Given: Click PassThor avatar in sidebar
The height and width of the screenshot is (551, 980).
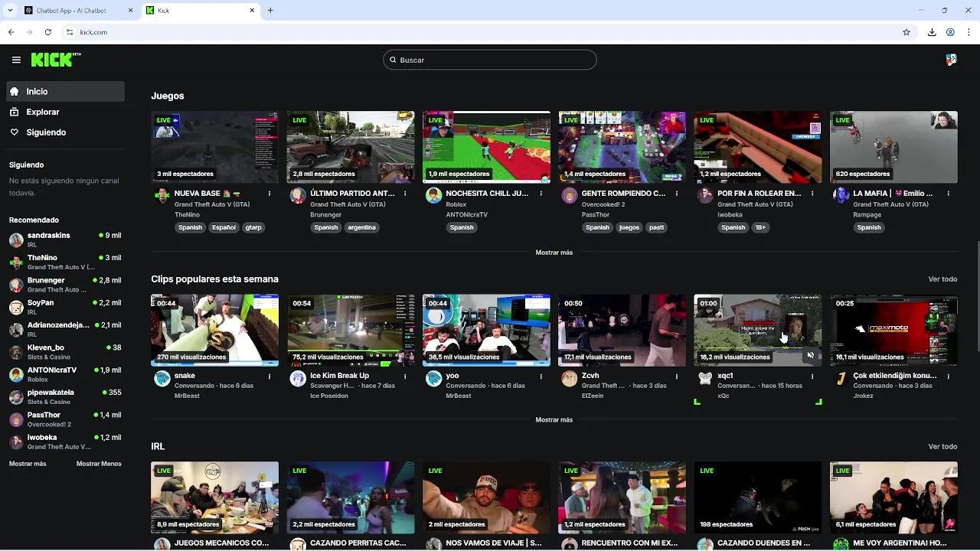Looking at the screenshot, I should pos(16,419).
